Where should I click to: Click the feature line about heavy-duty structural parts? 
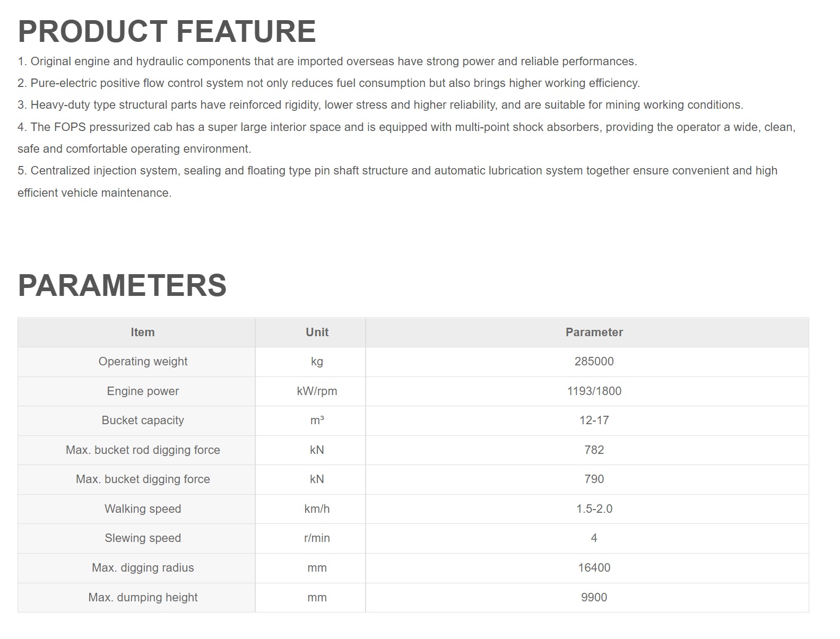[x=380, y=105]
